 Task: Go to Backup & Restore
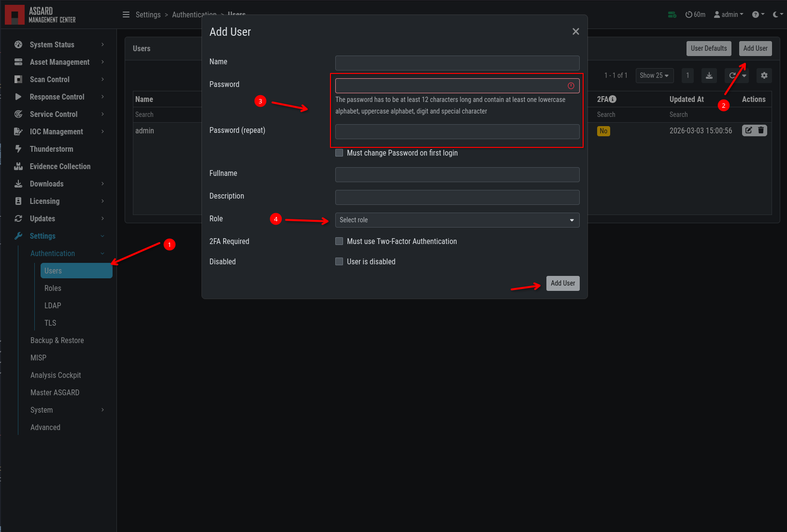[57, 340]
